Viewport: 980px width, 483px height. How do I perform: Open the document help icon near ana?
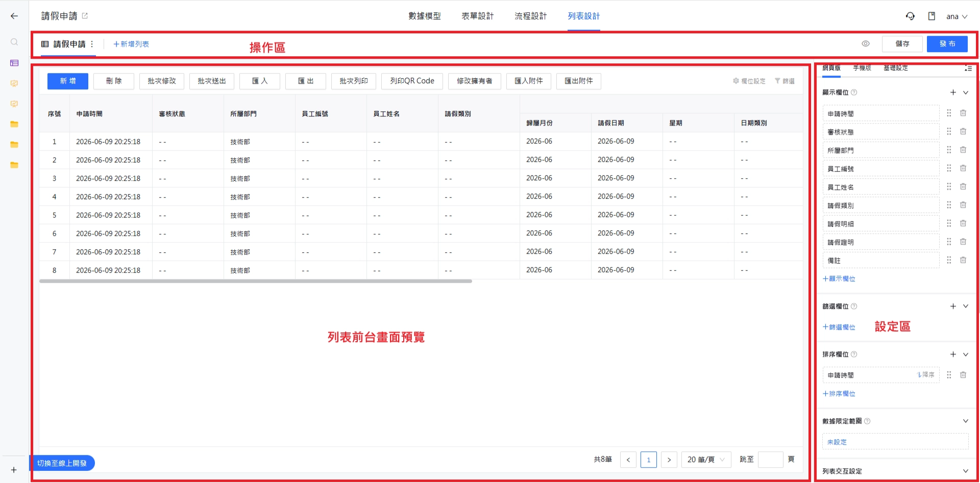(x=932, y=16)
